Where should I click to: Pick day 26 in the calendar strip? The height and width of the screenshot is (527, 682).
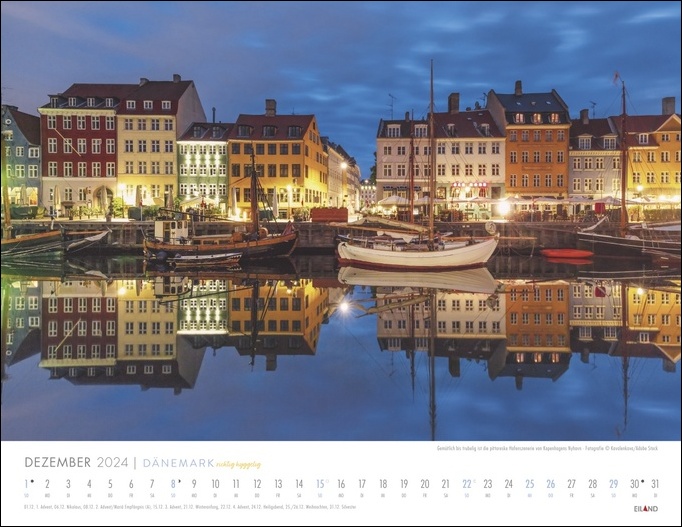click(x=550, y=484)
